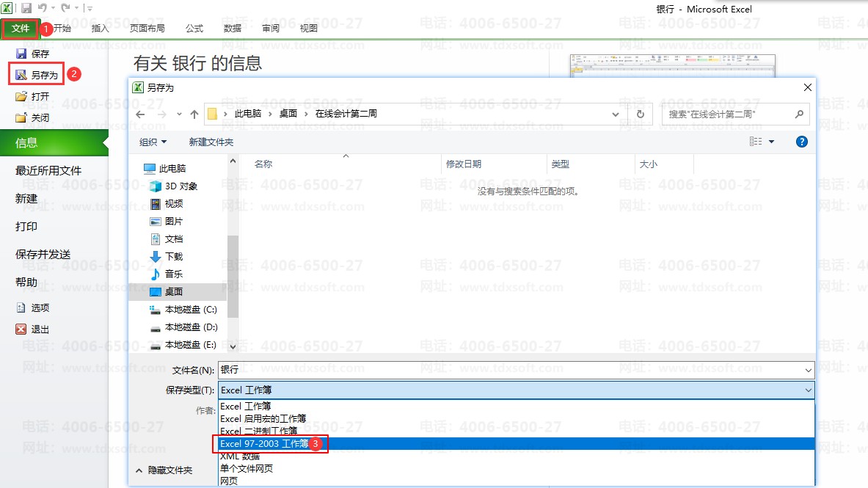868x488 pixels.
Task: Expand the 组织 organize menu
Action: pos(153,142)
